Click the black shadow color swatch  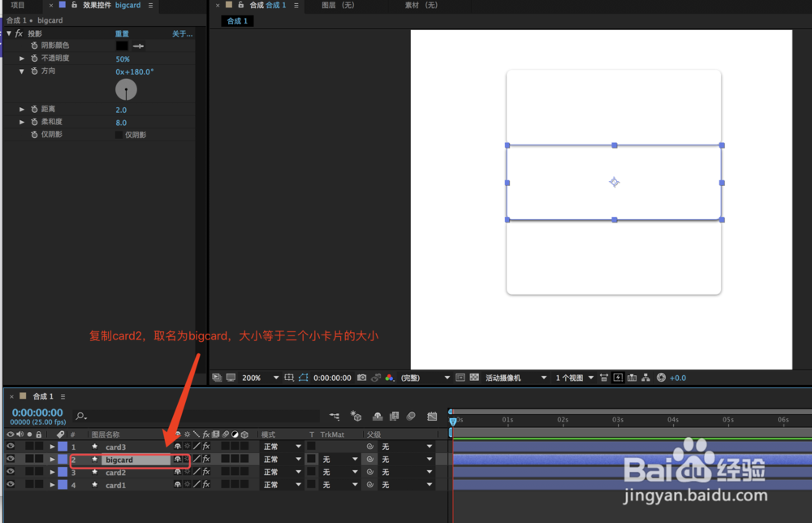tap(122, 46)
